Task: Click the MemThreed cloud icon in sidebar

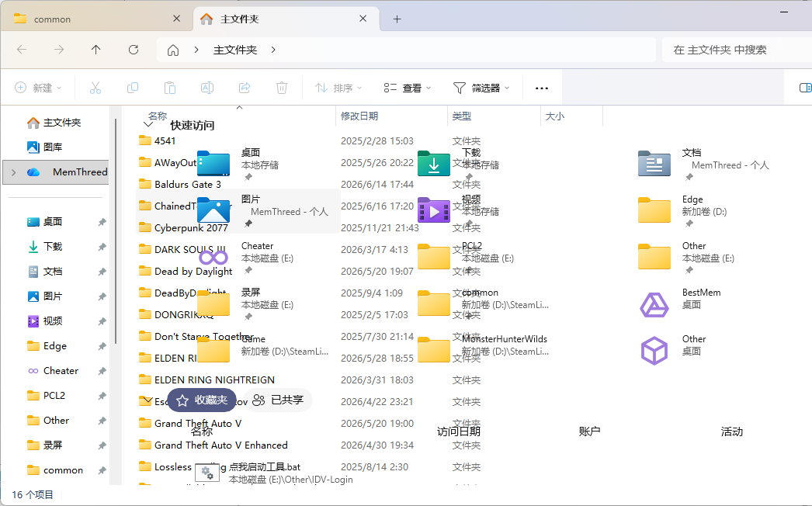Action: (33, 172)
